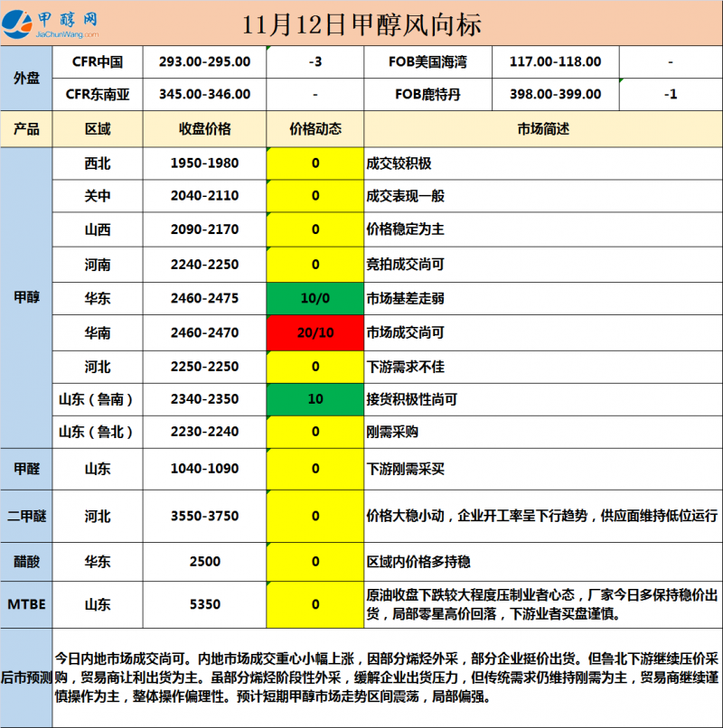
Task: Click the "醋酸" product label
Action: (x=26, y=562)
